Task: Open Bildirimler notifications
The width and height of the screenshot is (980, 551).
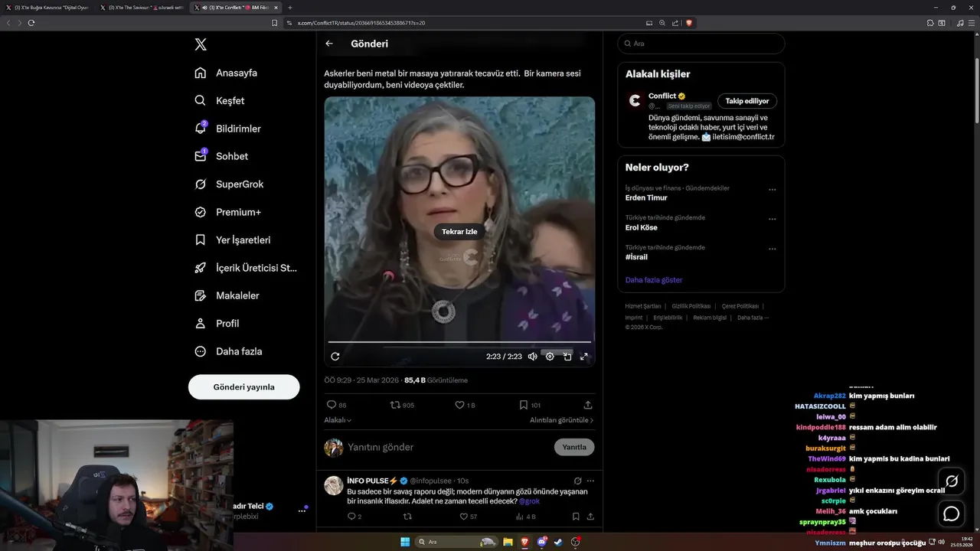Action: [x=227, y=129]
